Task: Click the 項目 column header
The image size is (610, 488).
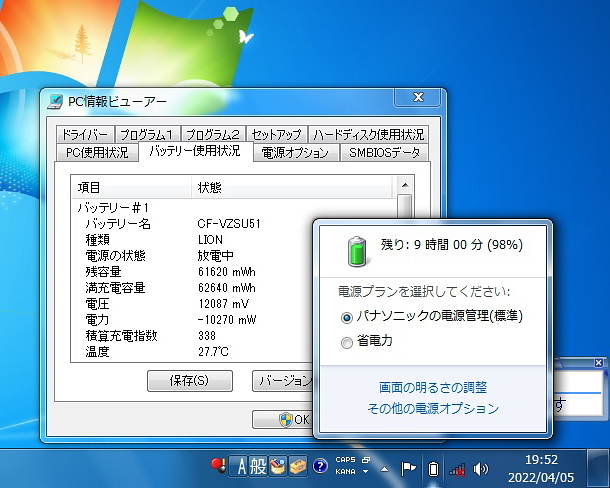Action: 131,188
